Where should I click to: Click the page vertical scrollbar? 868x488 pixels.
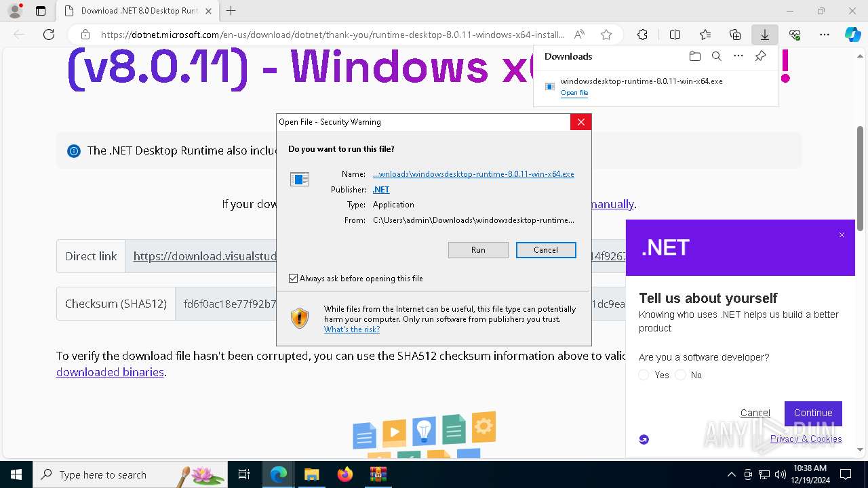[x=861, y=178]
